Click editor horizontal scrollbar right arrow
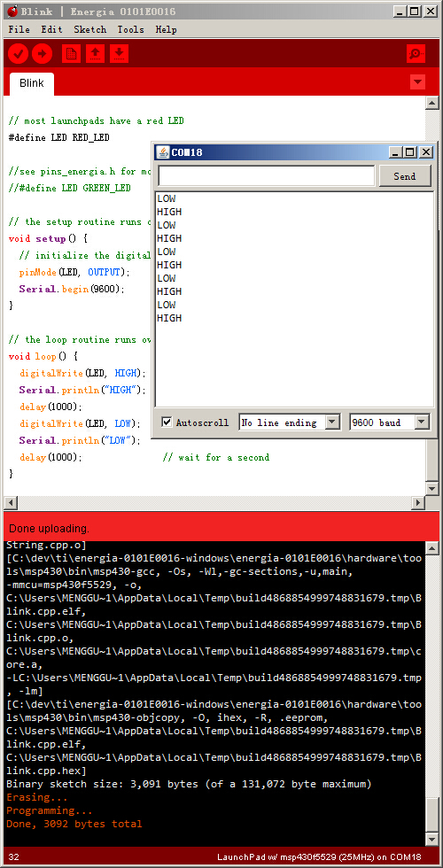Screen dimensions: 443x868 (x=418, y=503)
